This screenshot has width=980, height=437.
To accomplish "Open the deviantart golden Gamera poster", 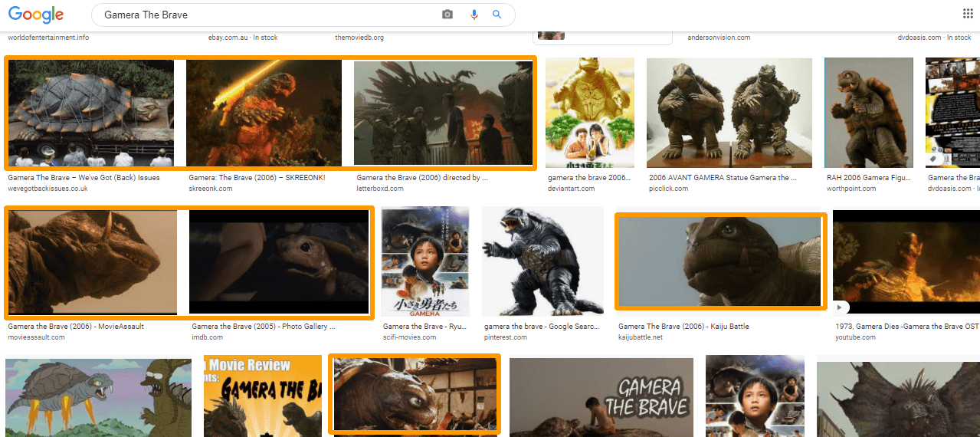I will 589,113.
